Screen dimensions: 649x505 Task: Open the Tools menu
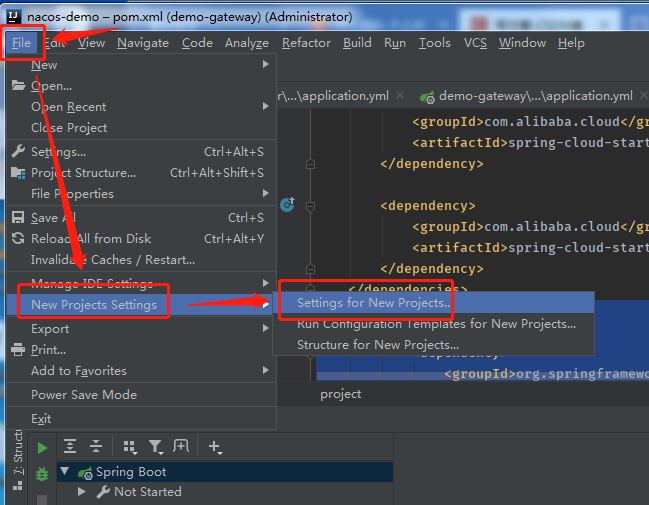point(435,43)
